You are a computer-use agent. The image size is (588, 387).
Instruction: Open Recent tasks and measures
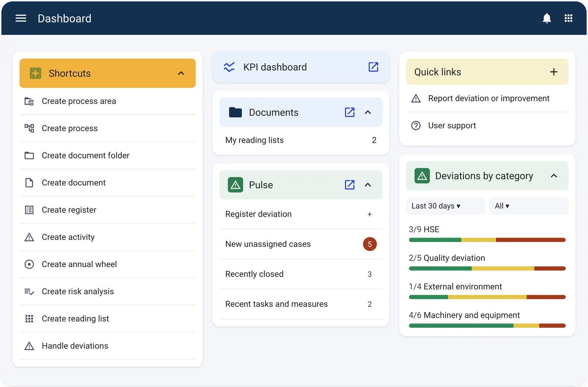pyautogui.click(x=301, y=304)
